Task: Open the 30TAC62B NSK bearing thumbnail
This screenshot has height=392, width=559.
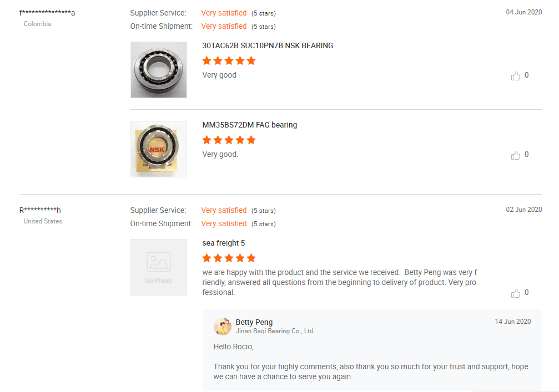Action: 159,70
